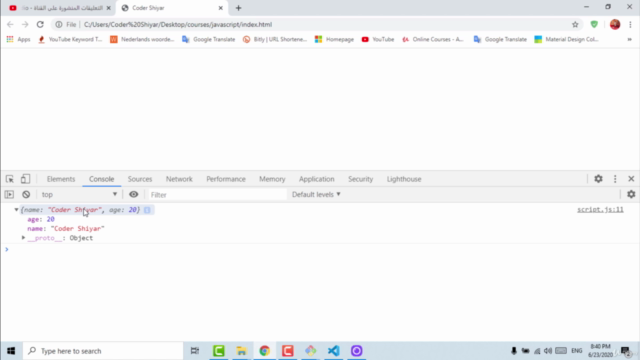
Task: Toggle the device toolbar icon
Action: pyautogui.click(x=25, y=179)
